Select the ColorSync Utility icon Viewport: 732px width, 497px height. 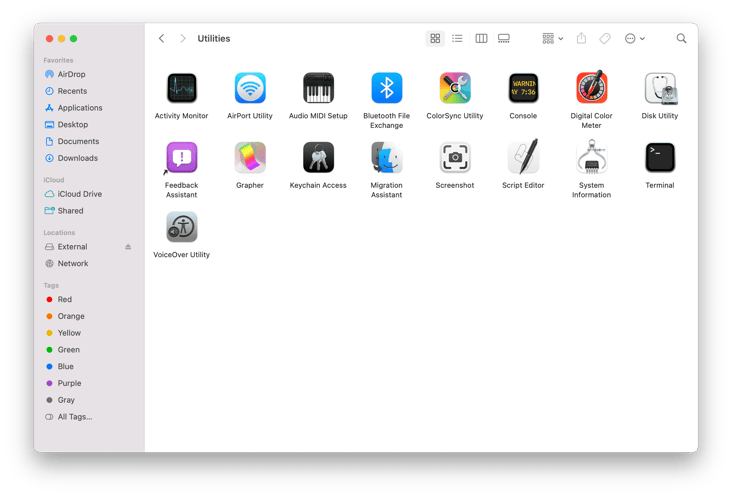[x=455, y=88]
